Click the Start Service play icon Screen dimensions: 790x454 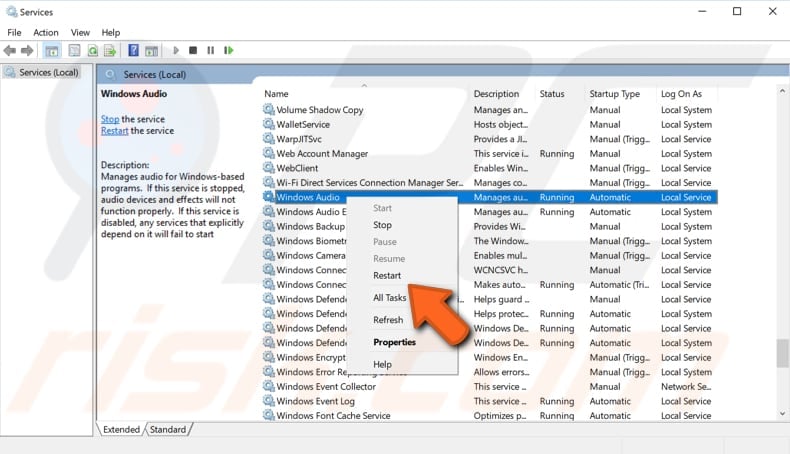pyautogui.click(x=176, y=50)
